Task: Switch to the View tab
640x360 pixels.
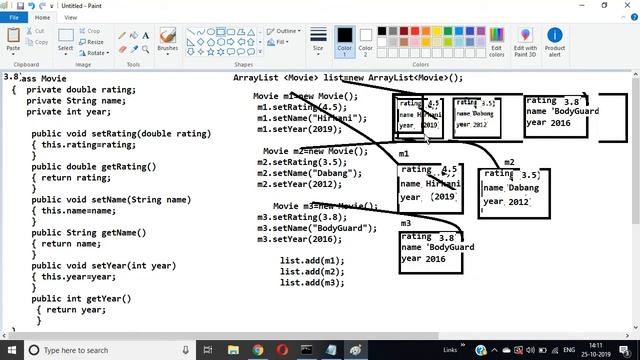Action: [x=70, y=18]
